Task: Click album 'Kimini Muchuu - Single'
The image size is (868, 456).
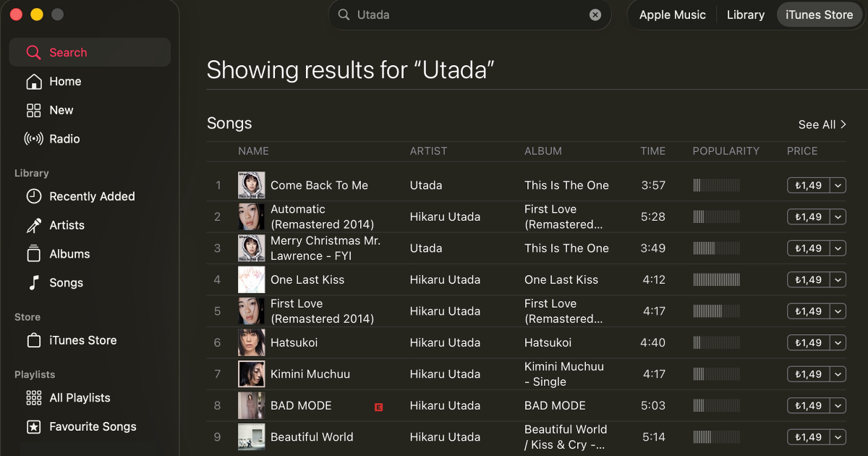Action: 564,374
